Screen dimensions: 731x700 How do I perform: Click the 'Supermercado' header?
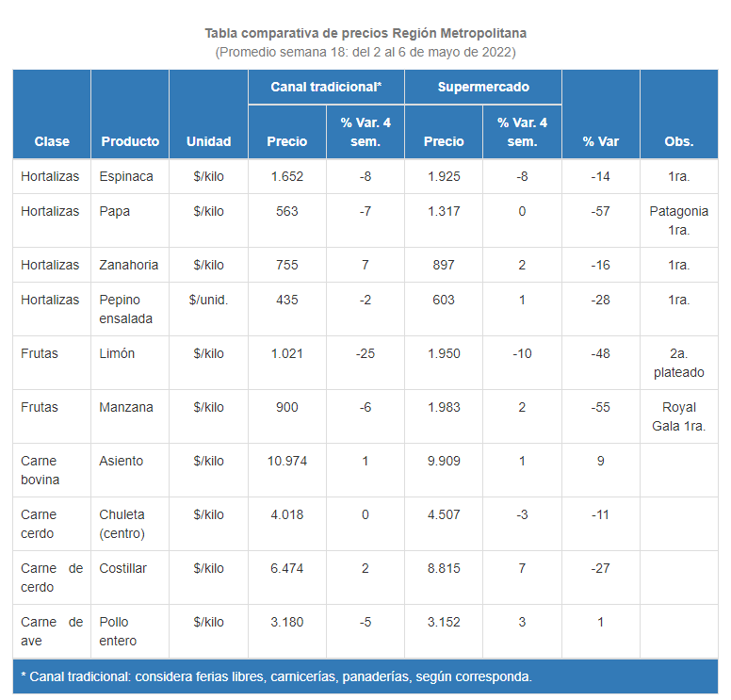pyautogui.click(x=483, y=87)
